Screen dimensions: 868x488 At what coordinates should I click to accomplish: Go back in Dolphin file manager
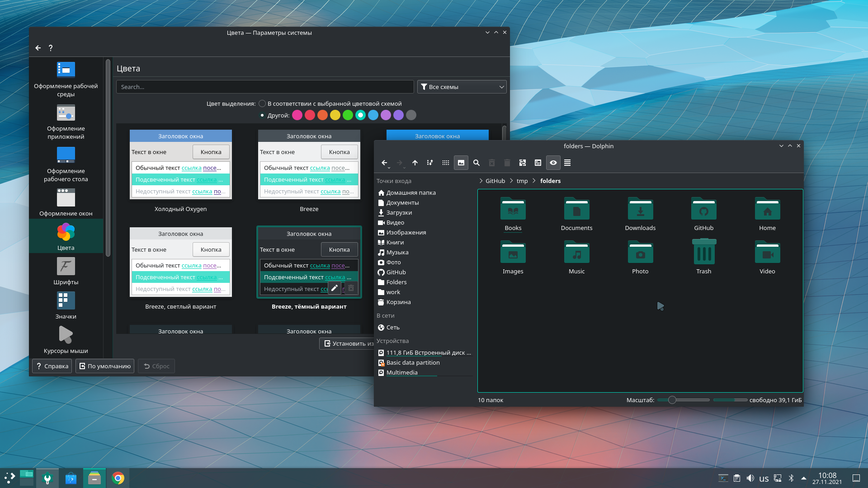point(384,163)
